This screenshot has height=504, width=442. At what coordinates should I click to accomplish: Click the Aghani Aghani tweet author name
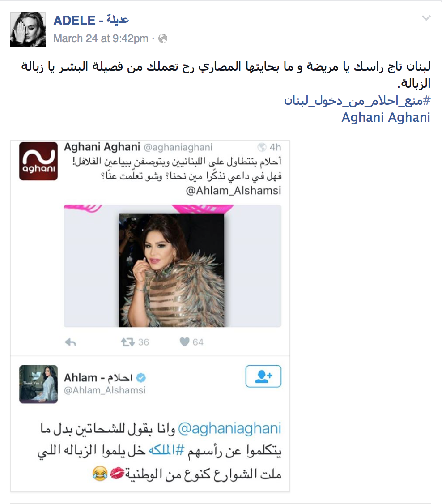tap(102, 147)
